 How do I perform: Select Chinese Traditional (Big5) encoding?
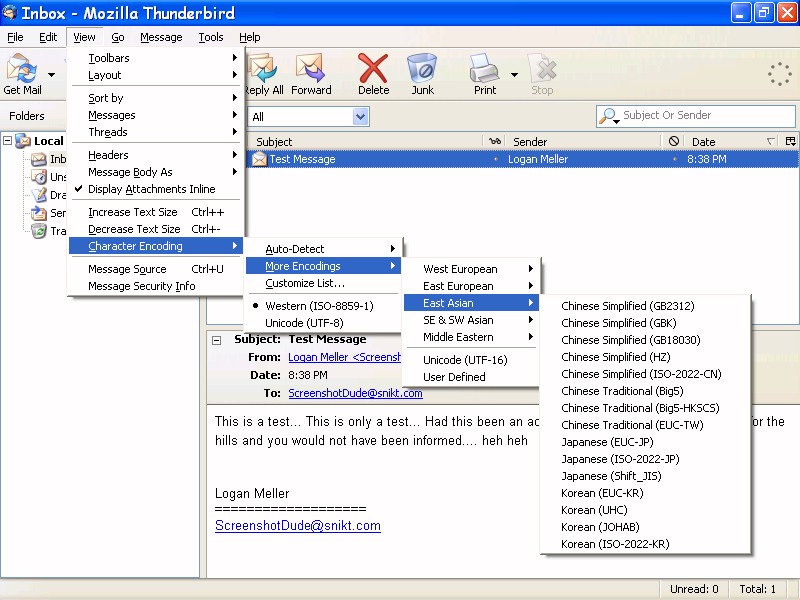click(x=645, y=391)
